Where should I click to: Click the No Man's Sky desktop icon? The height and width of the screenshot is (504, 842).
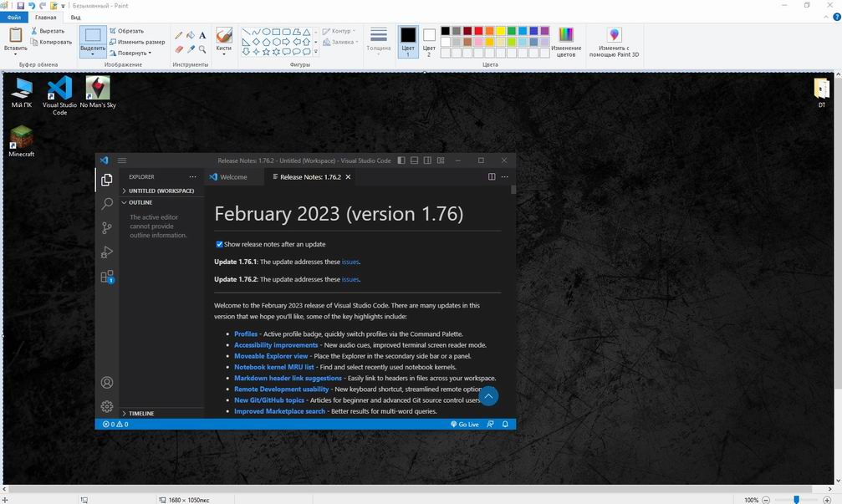[98, 92]
